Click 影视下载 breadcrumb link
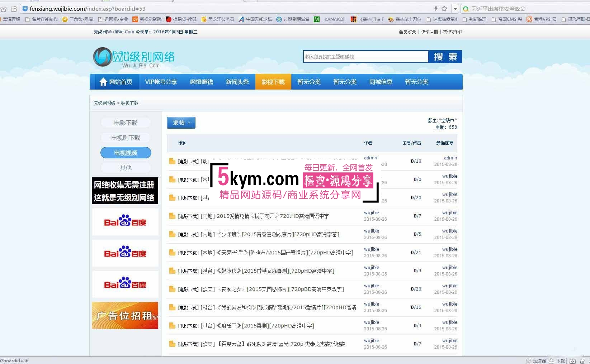 (129, 103)
